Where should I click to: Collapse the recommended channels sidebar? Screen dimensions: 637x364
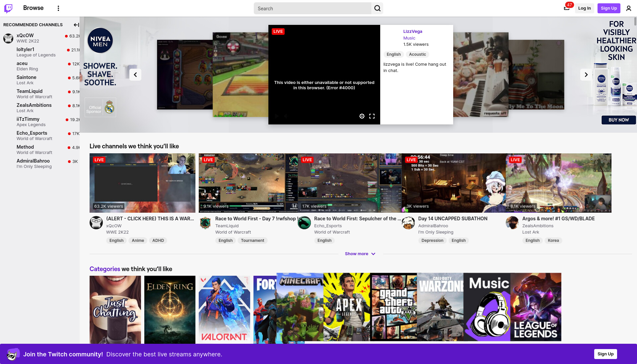[76, 25]
